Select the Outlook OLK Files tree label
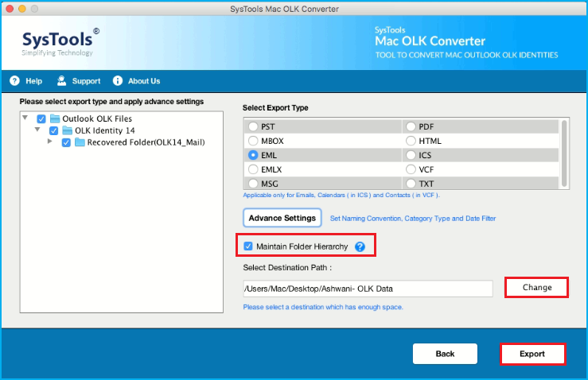 pos(97,118)
